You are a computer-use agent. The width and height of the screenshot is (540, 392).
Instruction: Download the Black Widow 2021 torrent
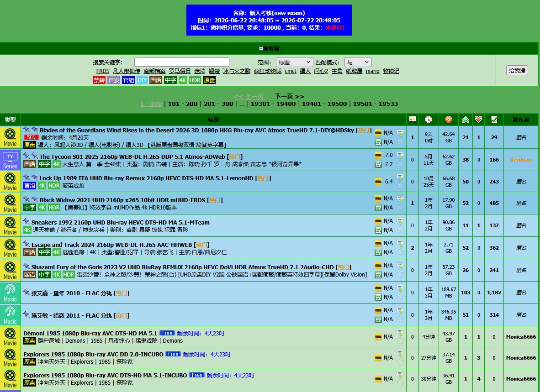400,199
